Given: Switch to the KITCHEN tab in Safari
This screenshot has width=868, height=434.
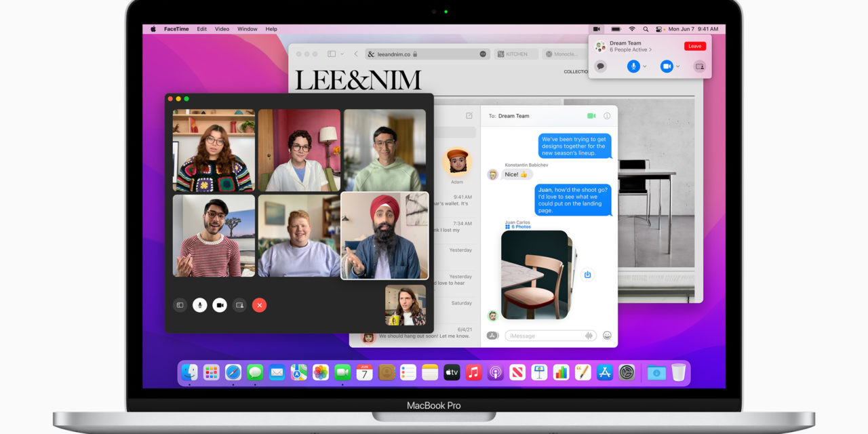Looking at the screenshot, I should [517, 54].
